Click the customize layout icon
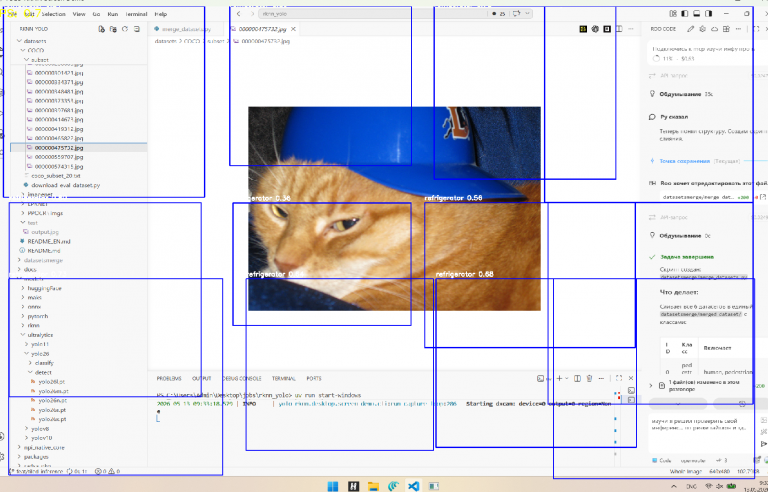Image resolution: width=768 pixels, height=492 pixels. (x=673, y=14)
